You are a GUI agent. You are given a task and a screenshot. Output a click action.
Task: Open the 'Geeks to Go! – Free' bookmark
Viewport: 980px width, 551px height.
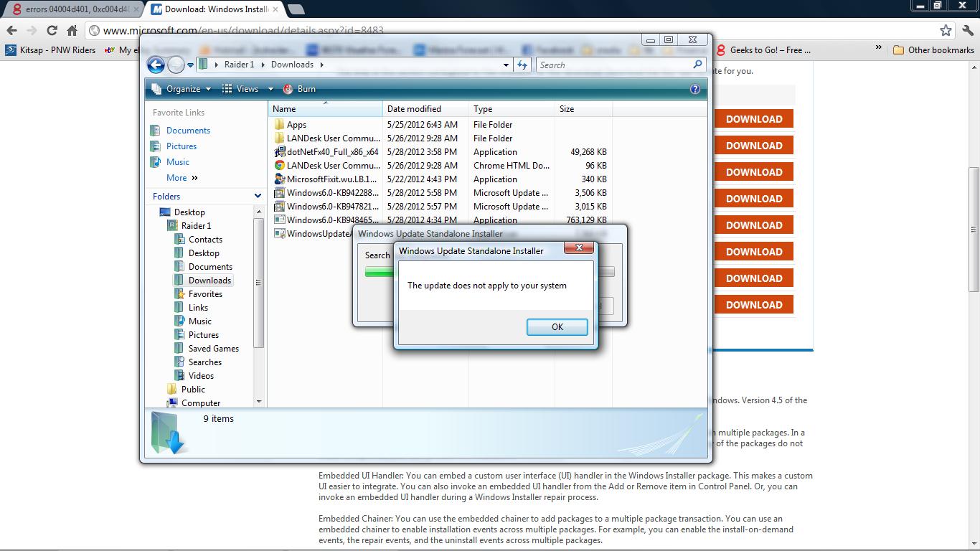tap(763, 50)
